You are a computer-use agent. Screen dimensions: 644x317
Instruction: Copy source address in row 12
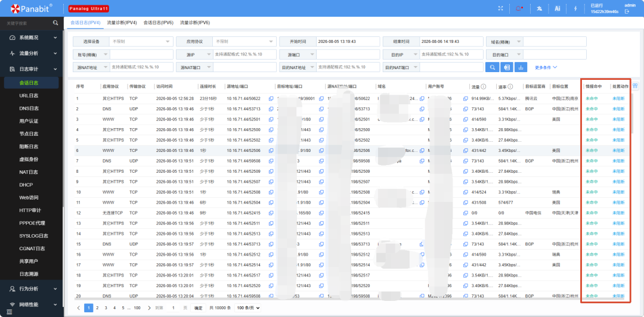coord(271,213)
